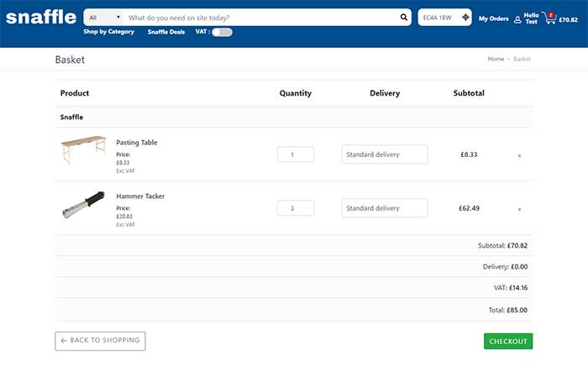
Task: Remove Pasting Table from basket
Action: tap(519, 155)
